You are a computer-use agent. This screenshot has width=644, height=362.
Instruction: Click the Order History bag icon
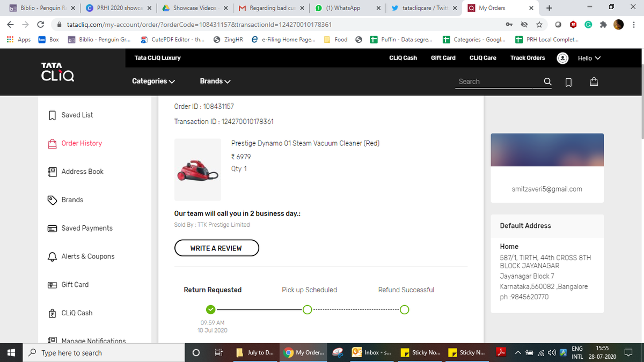53,144
